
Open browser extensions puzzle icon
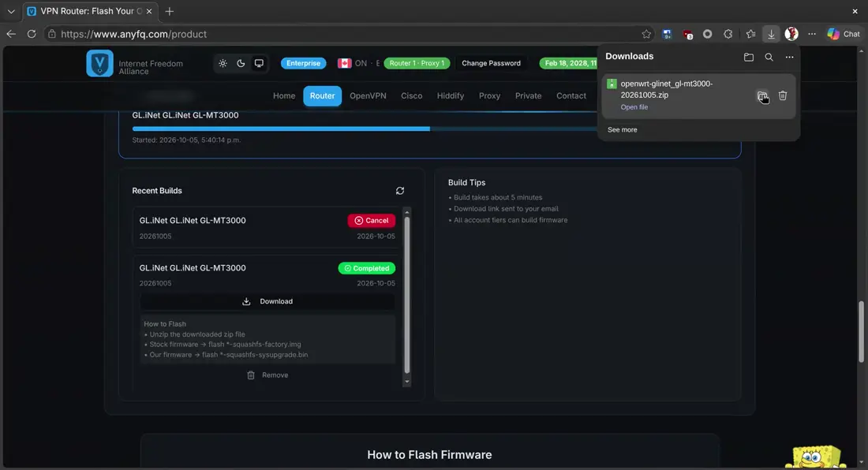click(728, 34)
